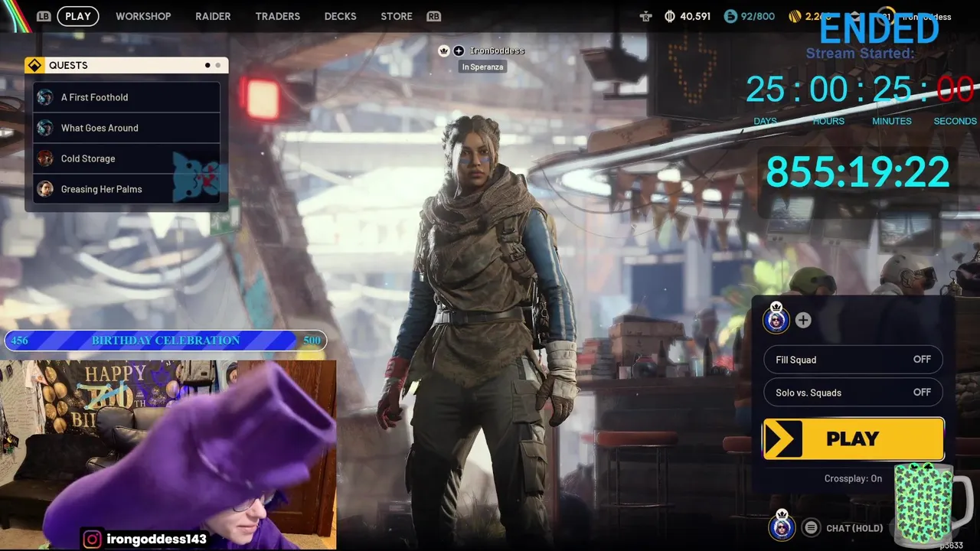Toggle the Fill Squad option
This screenshot has width=980, height=551.
tap(853, 360)
